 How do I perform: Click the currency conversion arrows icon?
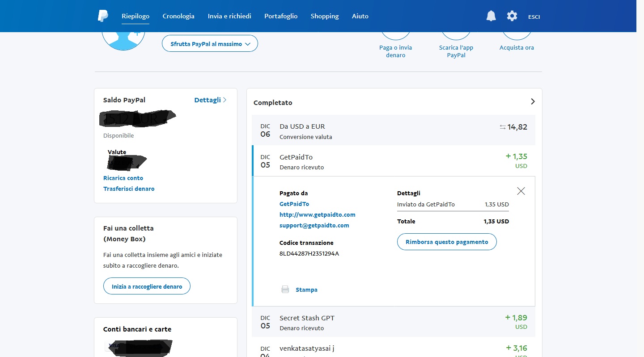[x=503, y=127]
